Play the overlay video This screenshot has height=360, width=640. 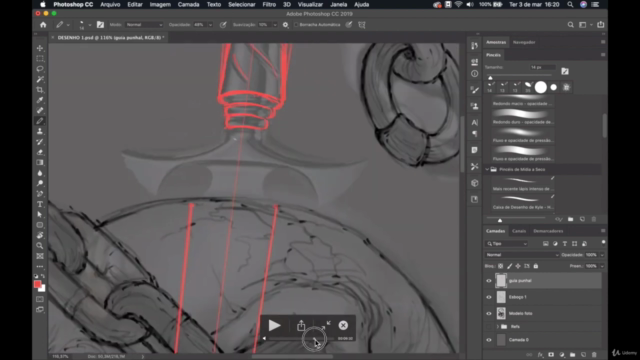pos(274,325)
